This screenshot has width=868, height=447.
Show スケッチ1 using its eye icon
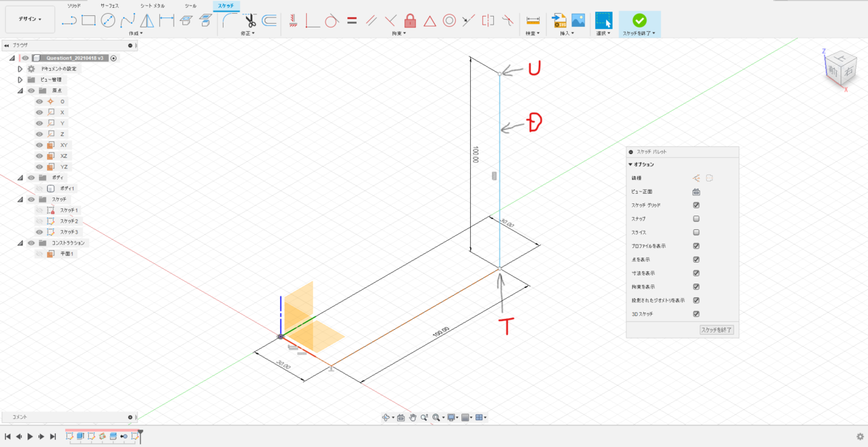coord(40,210)
